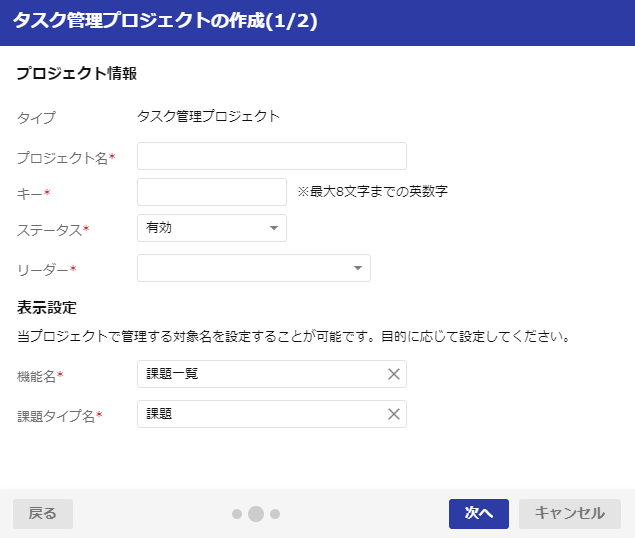Cancel project creation with キャンセル
Image resolution: width=635 pixels, height=538 pixels.
click(570, 514)
